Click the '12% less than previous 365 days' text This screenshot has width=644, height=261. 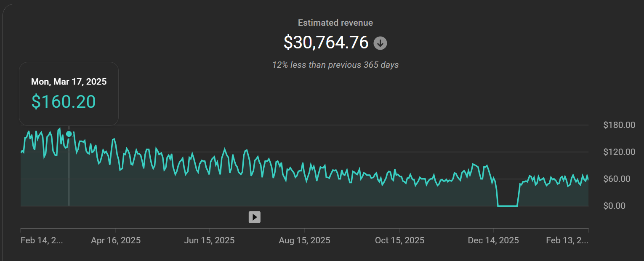click(335, 65)
